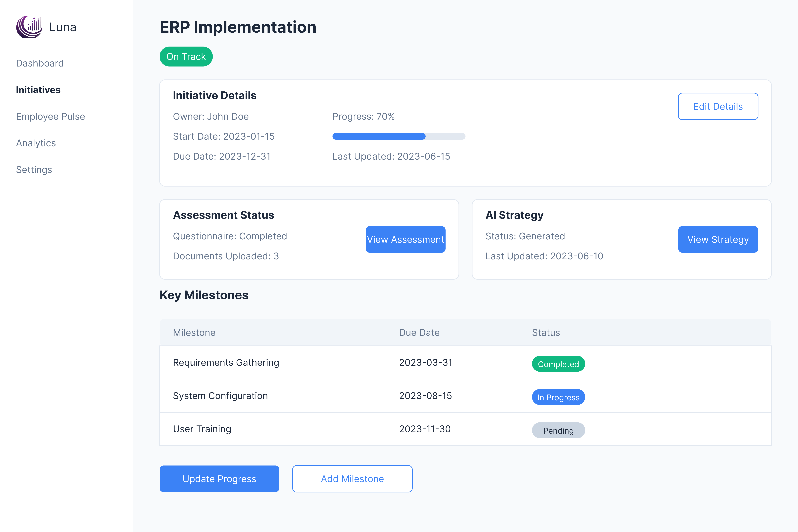Click the Completed status badge
The height and width of the screenshot is (532, 798).
pos(558,364)
